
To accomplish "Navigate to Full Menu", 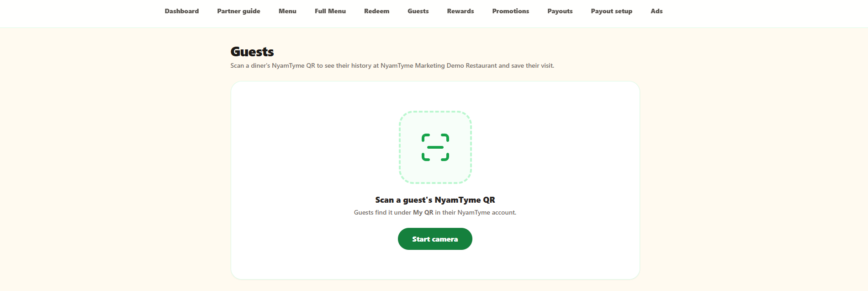I will point(330,11).
